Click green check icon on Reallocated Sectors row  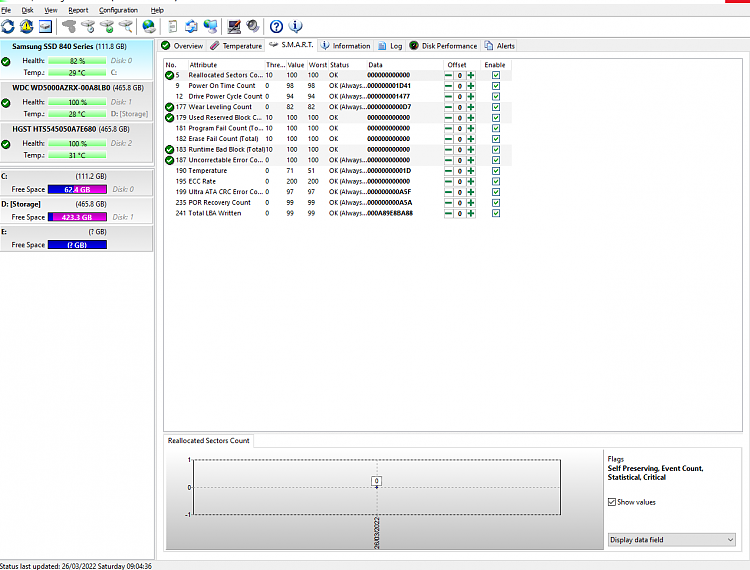(x=169, y=76)
